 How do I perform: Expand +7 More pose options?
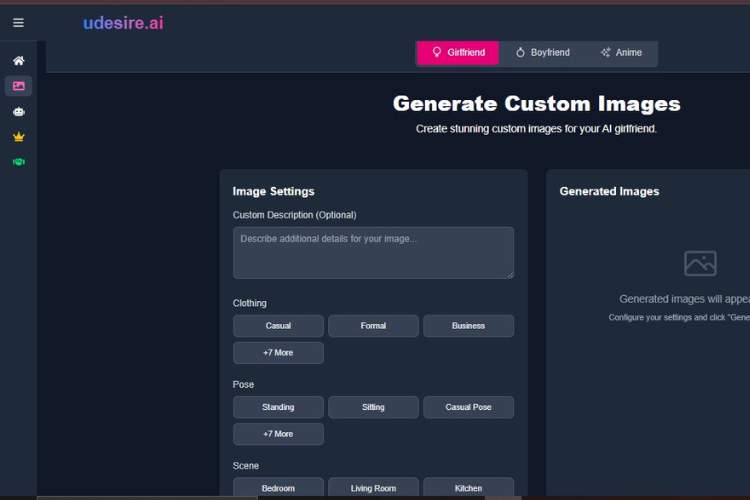[278, 434]
